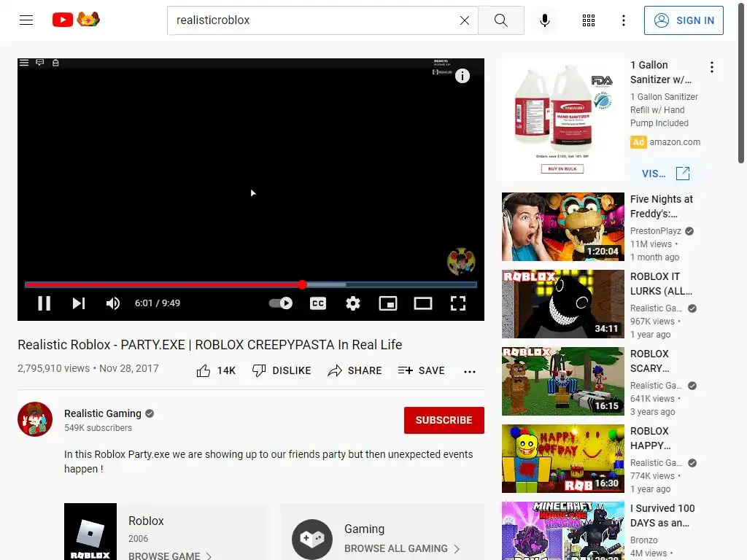Clear the search text with X
Viewport: 747px width, 560px height.
465,20
